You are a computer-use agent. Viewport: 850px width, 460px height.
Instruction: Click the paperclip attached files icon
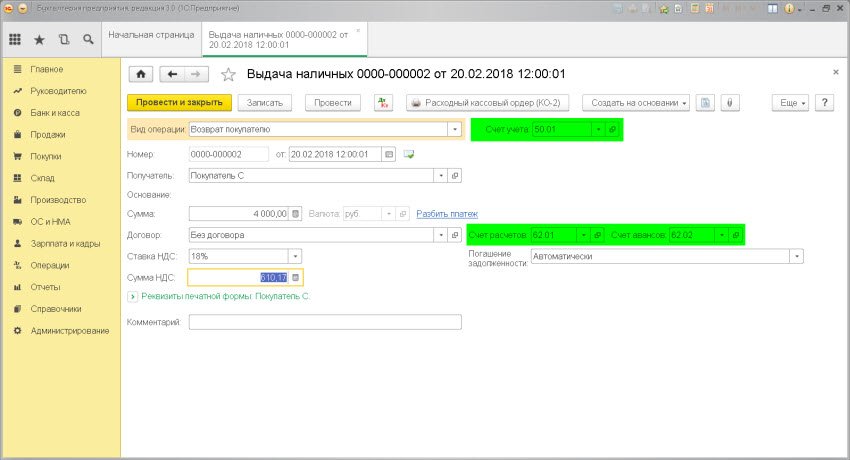(x=730, y=103)
